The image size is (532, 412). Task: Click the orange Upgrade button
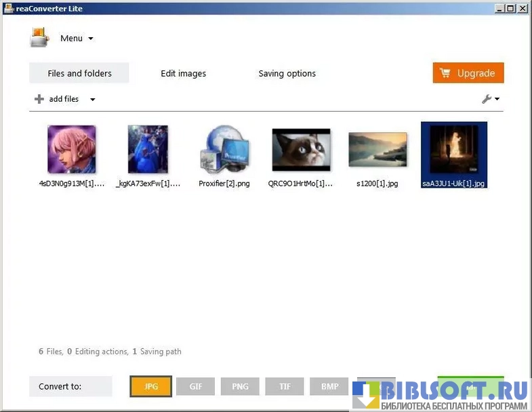(x=468, y=73)
